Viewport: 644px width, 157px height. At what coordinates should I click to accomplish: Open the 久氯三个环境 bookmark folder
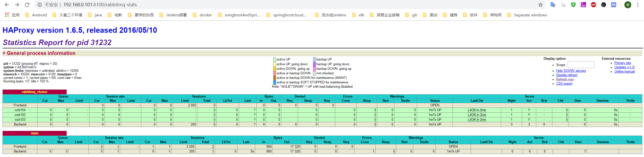(67, 15)
